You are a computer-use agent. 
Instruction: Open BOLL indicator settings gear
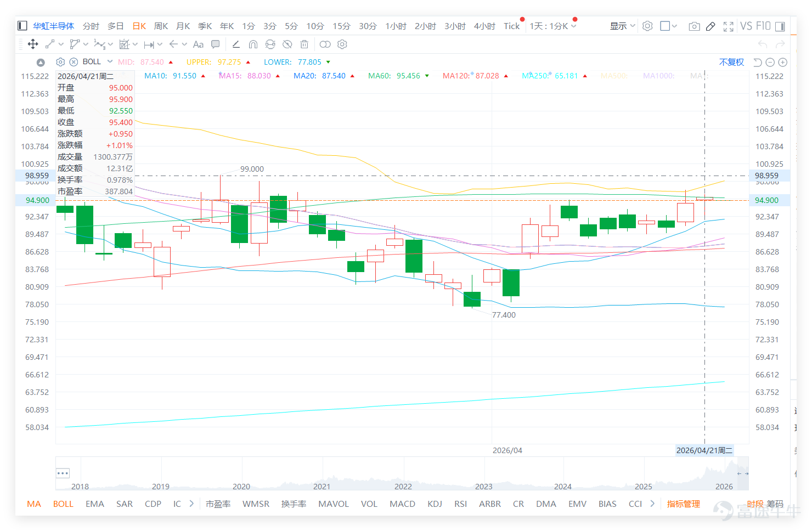(x=60, y=62)
